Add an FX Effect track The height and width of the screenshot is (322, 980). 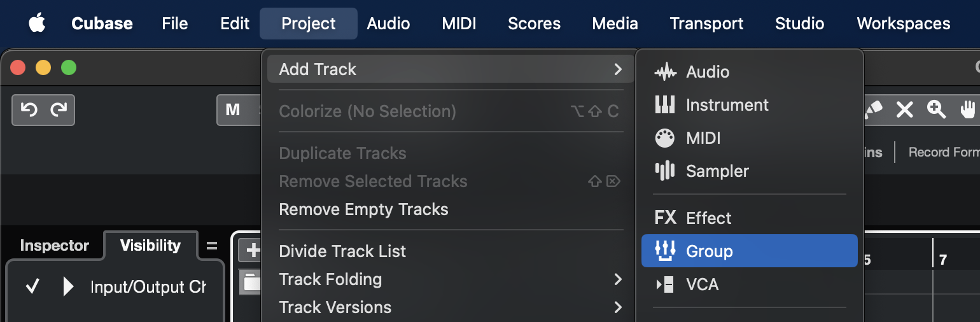click(x=708, y=218)
